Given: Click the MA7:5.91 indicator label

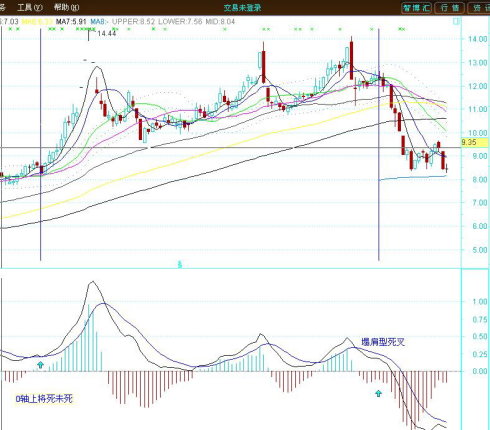Looking at the screenshot, I should (x=71, y=22).
